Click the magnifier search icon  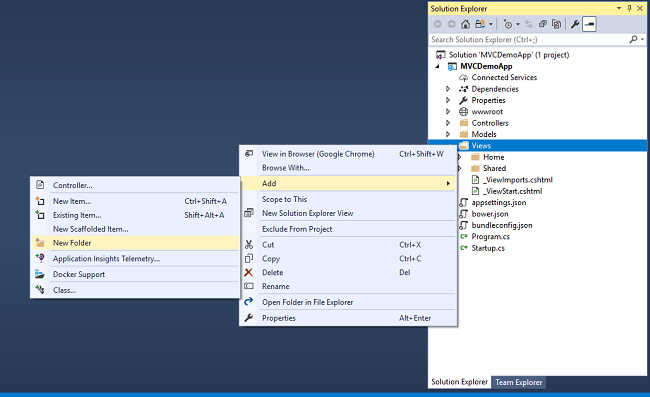[x=633, y=39]
